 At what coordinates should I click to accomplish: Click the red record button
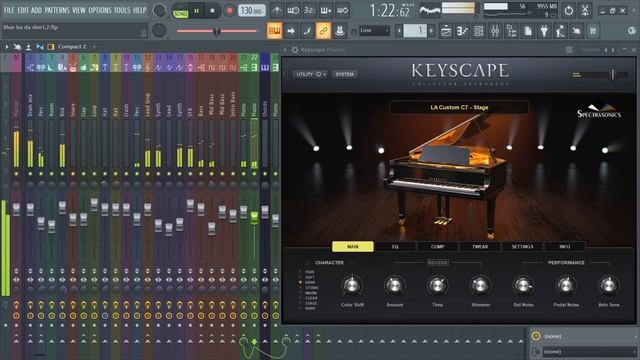pyautogui.click(x=229, y=11)
